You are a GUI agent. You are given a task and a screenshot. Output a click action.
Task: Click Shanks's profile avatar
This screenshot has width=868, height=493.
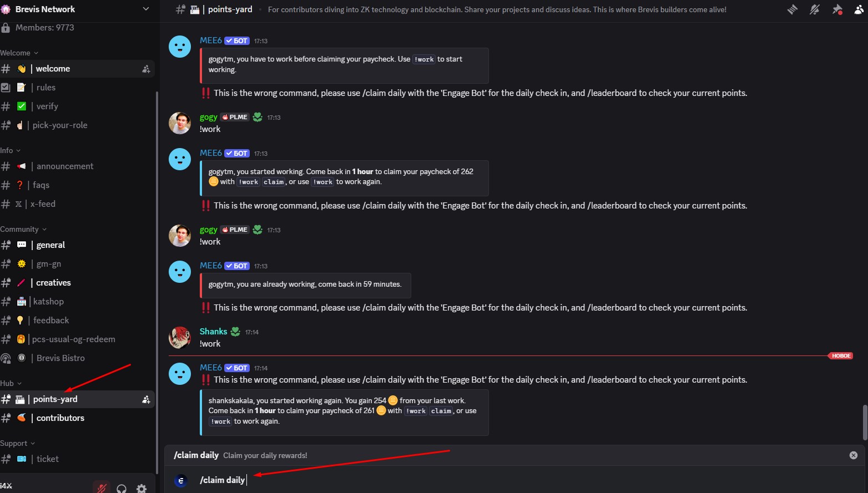[180, 337]
